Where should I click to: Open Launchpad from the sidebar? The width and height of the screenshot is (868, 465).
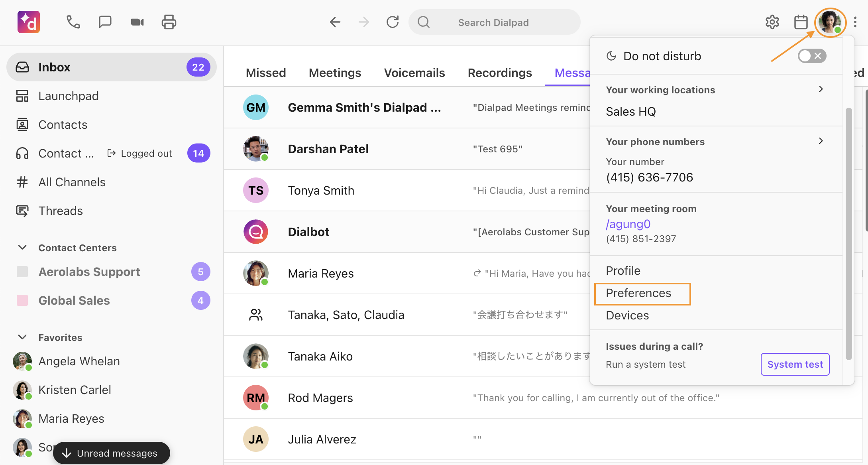click(112, 96)
